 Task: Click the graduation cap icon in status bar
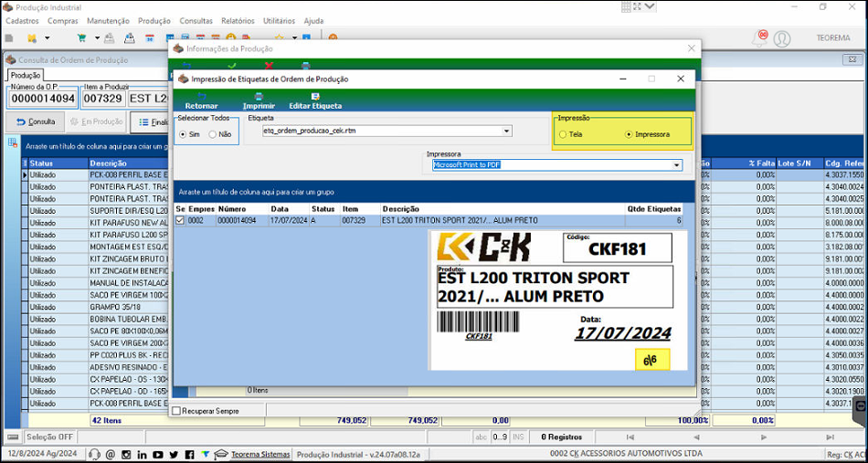tap(221, 454)
